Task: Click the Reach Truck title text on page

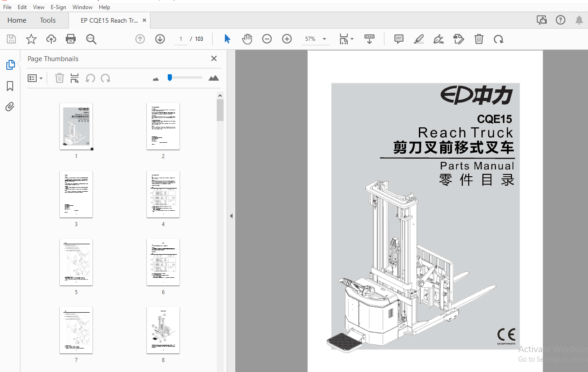Action: coord(466,133)
